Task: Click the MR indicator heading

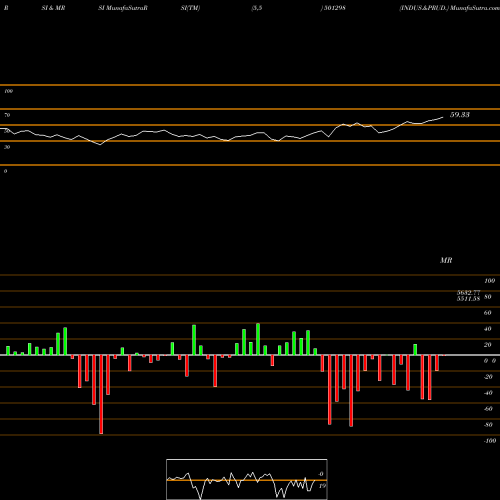Action: pyautogui.click(x=446, y=260)
